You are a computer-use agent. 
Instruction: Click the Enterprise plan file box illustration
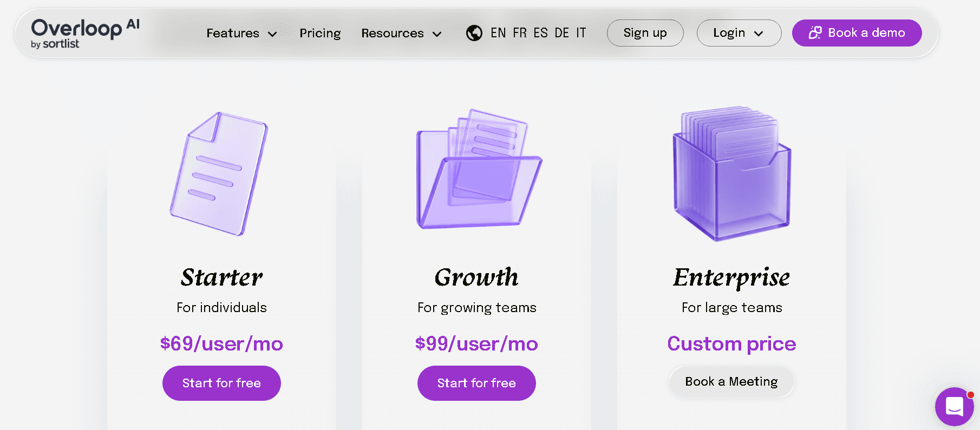pos(731,173)
